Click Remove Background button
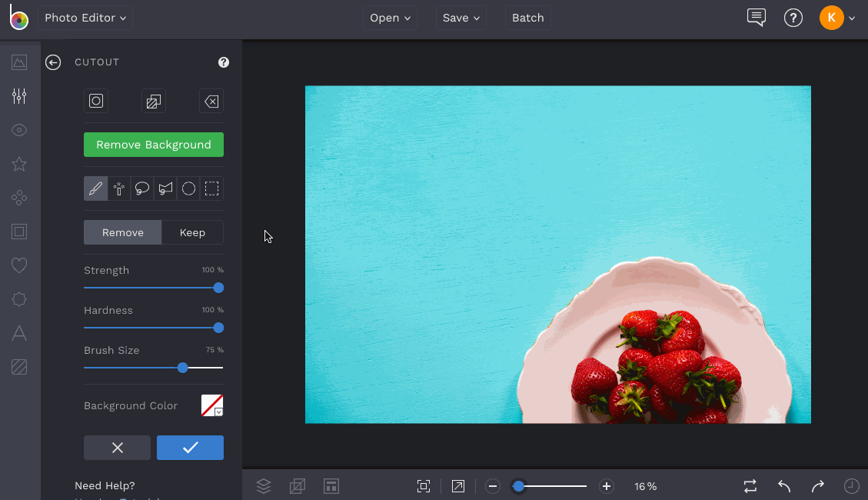Image resolution: width=868 pixels, height=500 pixels. [x=154, y=145]
